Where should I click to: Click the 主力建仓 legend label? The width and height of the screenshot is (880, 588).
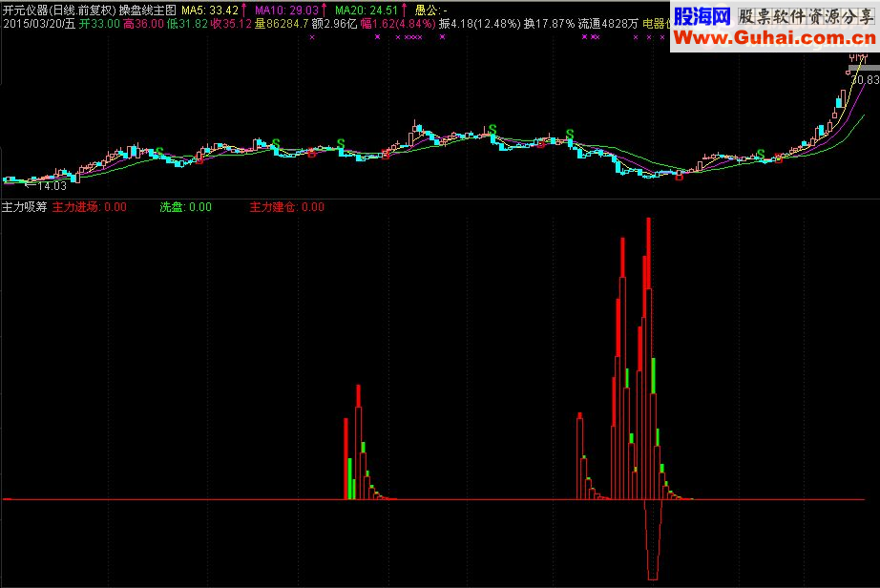[x=273, y=207]
